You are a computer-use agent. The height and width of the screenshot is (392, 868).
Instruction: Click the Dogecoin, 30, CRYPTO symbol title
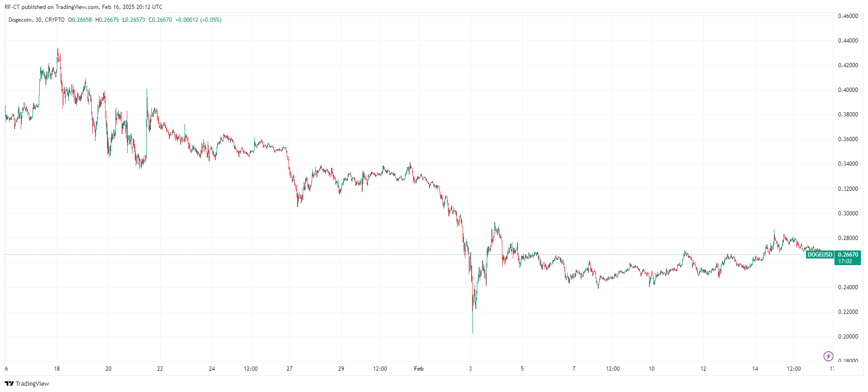[36, 20]
